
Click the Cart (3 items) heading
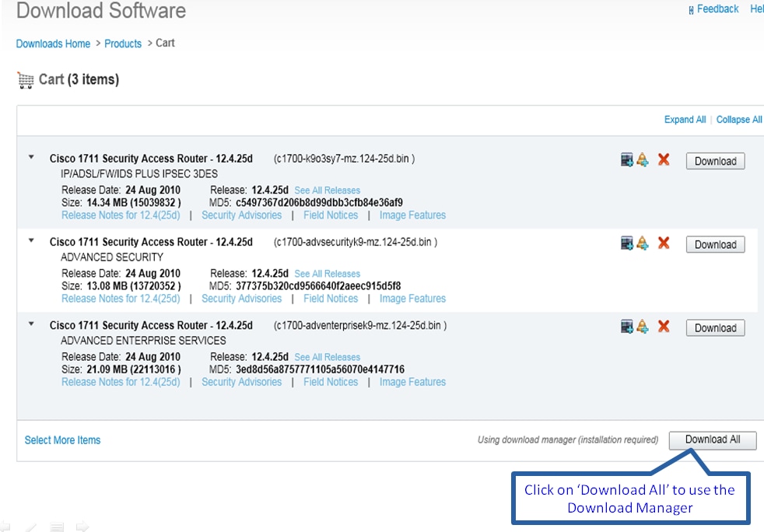tap(79, 79)
